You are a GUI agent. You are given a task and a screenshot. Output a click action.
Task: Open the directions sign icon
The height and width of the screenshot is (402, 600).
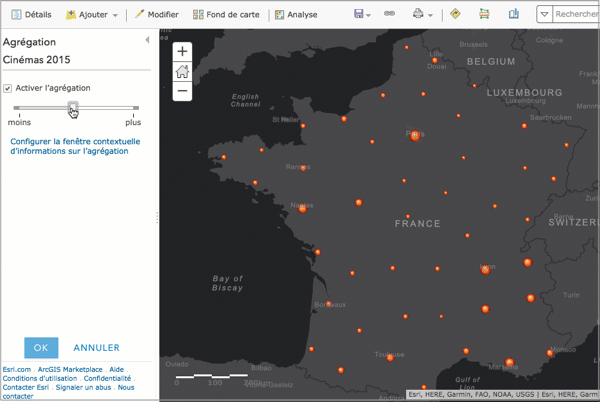tap(455, 14)
